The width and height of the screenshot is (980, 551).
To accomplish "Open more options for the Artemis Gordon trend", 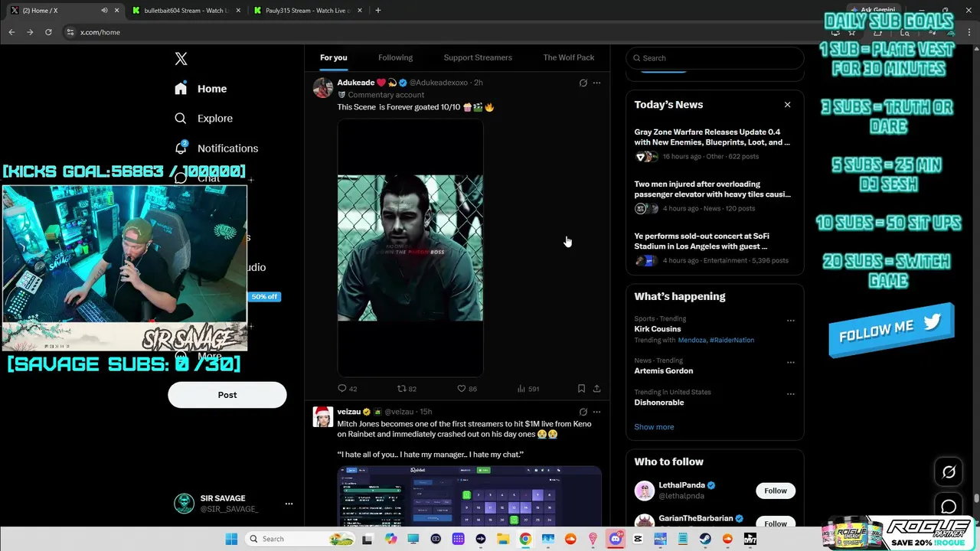I will pyautogui.click(x=791, y=362).
